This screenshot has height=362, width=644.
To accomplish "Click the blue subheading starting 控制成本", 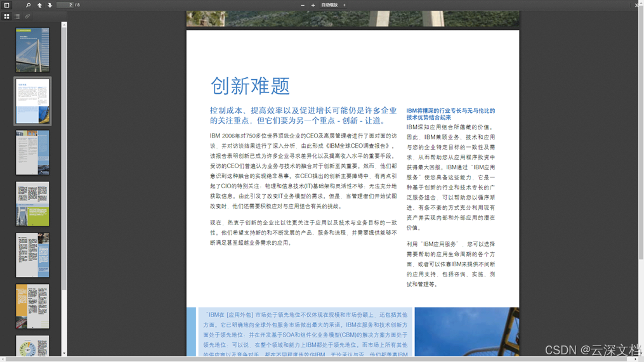I will click(303, 115).
